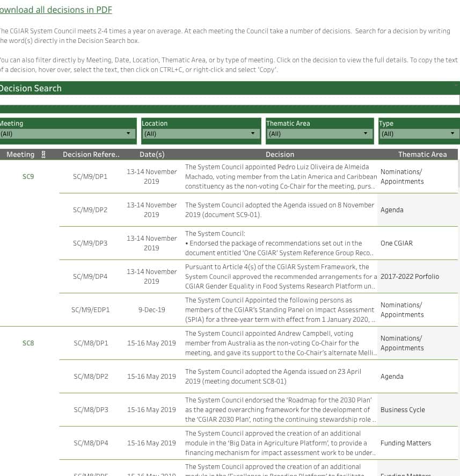Select the 2017-2022 Porfolio thematic area cell
The width and height of the screenshot is (460, 476).
pos(410,277)
